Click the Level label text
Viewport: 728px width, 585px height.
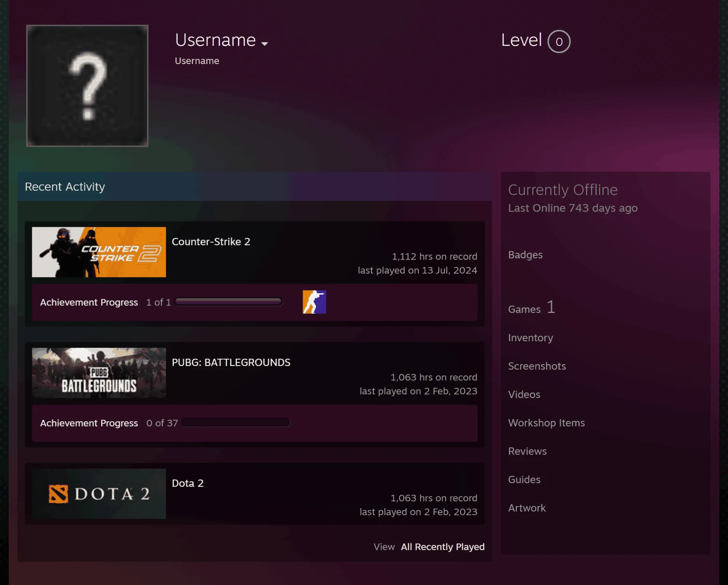pyautogui.click(x=521, y=40)
